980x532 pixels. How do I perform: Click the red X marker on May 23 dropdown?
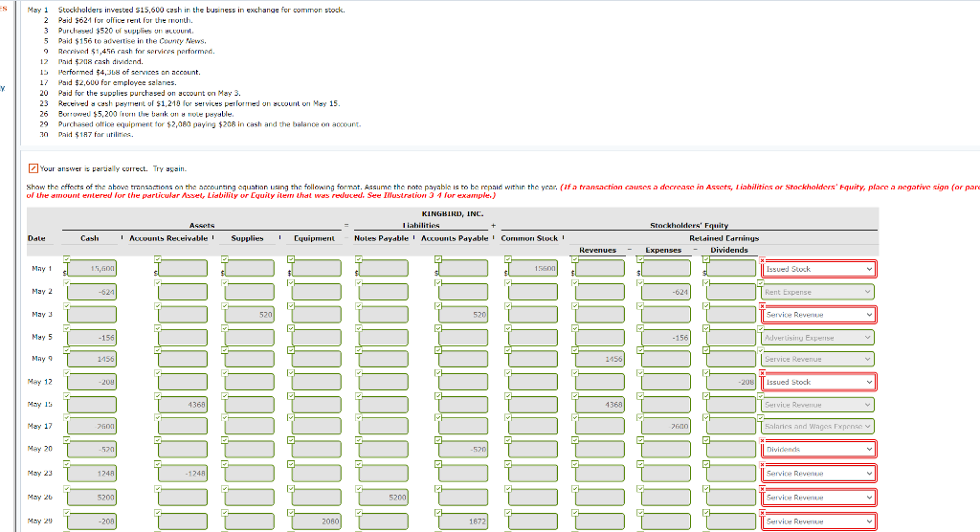point(763,464)
